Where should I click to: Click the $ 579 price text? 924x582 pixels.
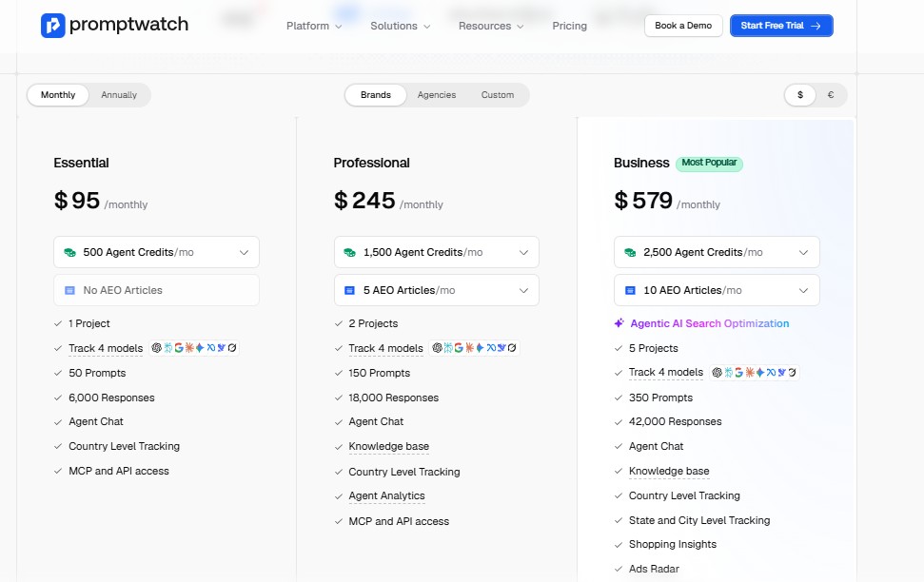pos(643,201)
